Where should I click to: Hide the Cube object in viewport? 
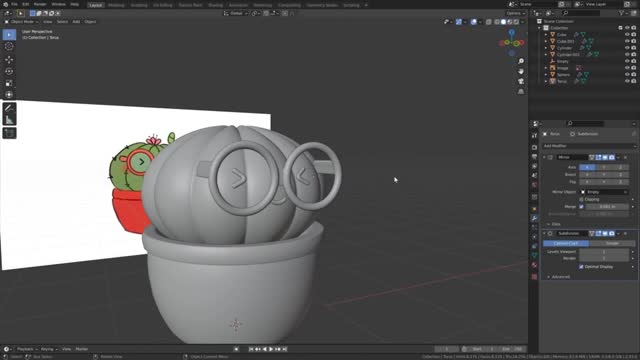coord(627,35)
